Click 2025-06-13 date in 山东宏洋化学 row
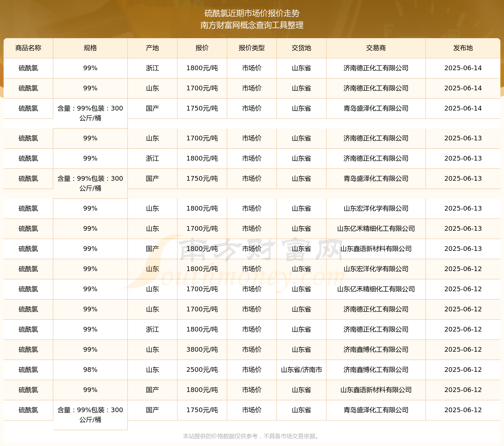504x446 pixels. (463, 208)
